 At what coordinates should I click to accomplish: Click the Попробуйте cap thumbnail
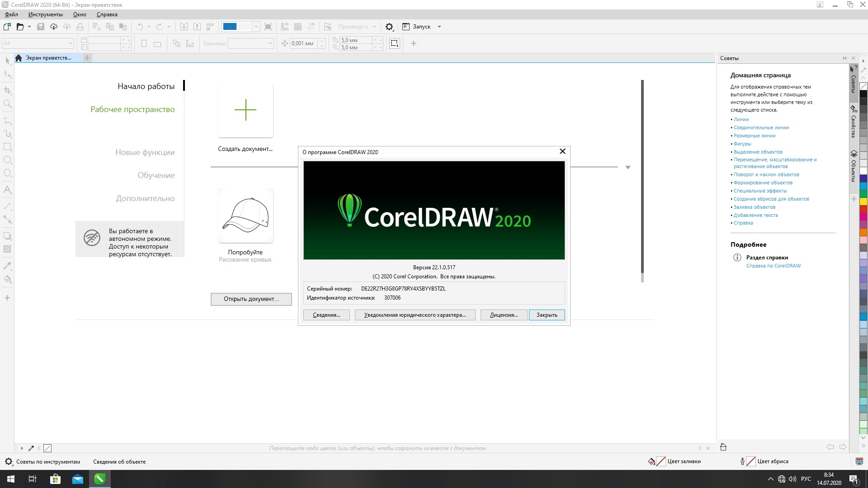click(x=245, y=216)
